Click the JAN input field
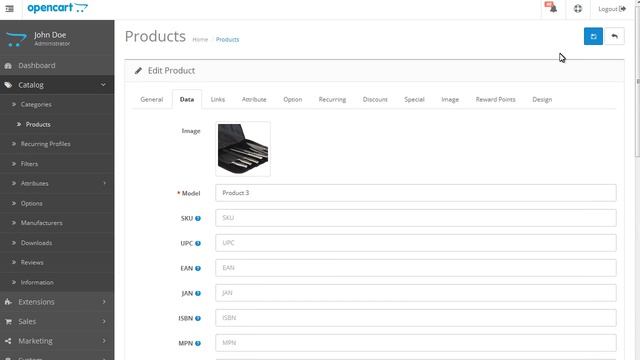The height and width of the screenshot is (360, 640). click(x=416, y=293)
